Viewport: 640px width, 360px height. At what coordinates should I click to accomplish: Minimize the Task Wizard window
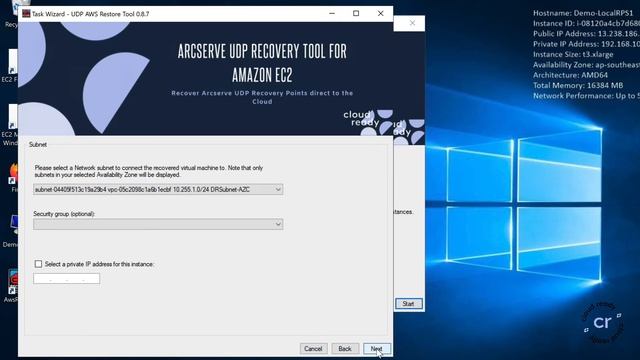point(332,13)
